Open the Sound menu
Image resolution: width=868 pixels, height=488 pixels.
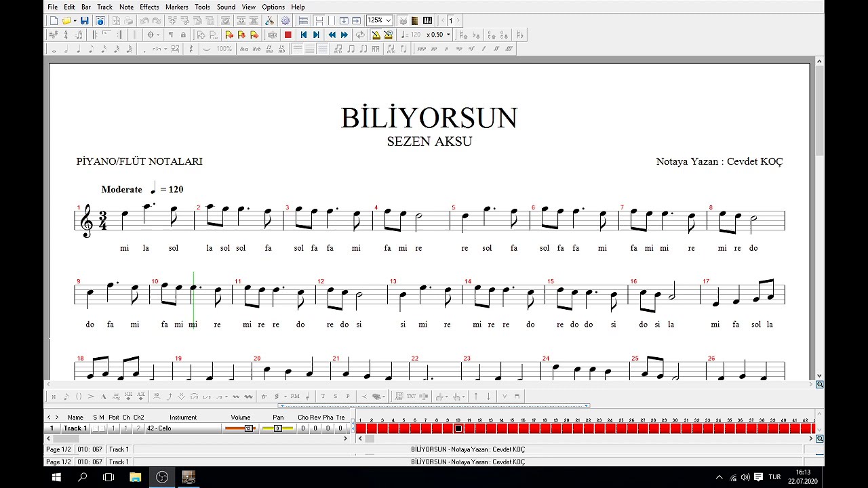226,7
